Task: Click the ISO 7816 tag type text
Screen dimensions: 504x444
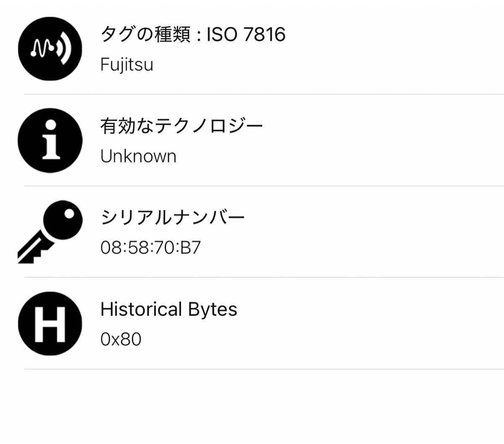Action: [x=246, y=34]
